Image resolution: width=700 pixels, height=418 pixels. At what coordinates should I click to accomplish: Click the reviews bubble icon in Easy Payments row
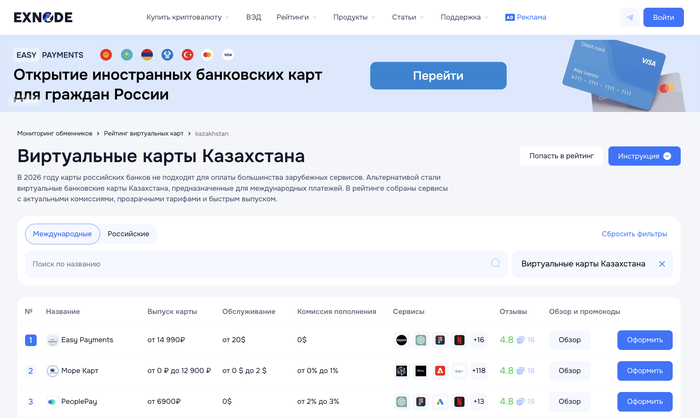tap(520, 340)
